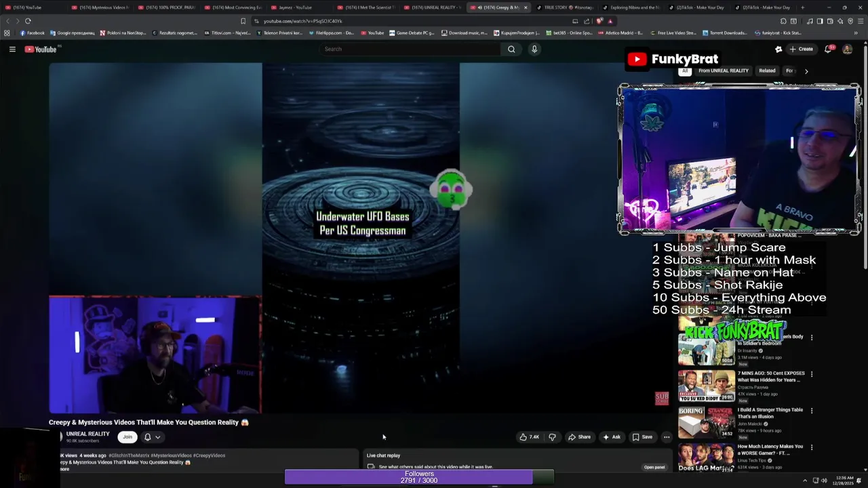This screenshot has width=868, height=488.
Task: Switch to the '100% PROOF, PARA...' browser tab
Action: [165, 7]
